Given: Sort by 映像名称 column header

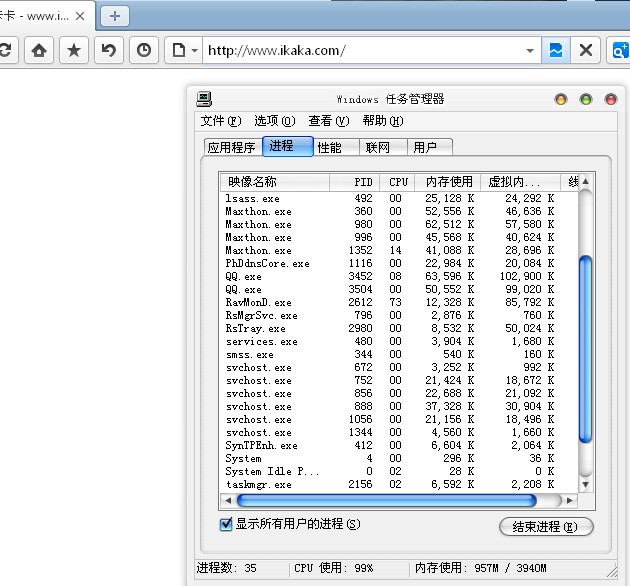Looking at the screenshot, I should [275, 182].
